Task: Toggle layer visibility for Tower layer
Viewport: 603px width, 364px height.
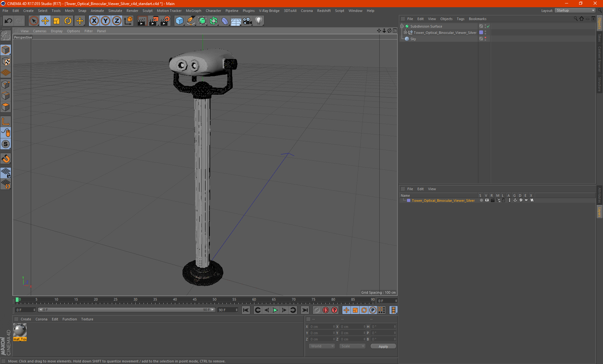Action: coord(486,200)
